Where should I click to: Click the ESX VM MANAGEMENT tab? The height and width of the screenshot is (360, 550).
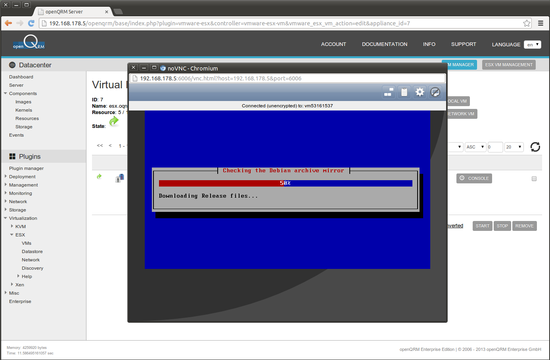pos(509,65)
